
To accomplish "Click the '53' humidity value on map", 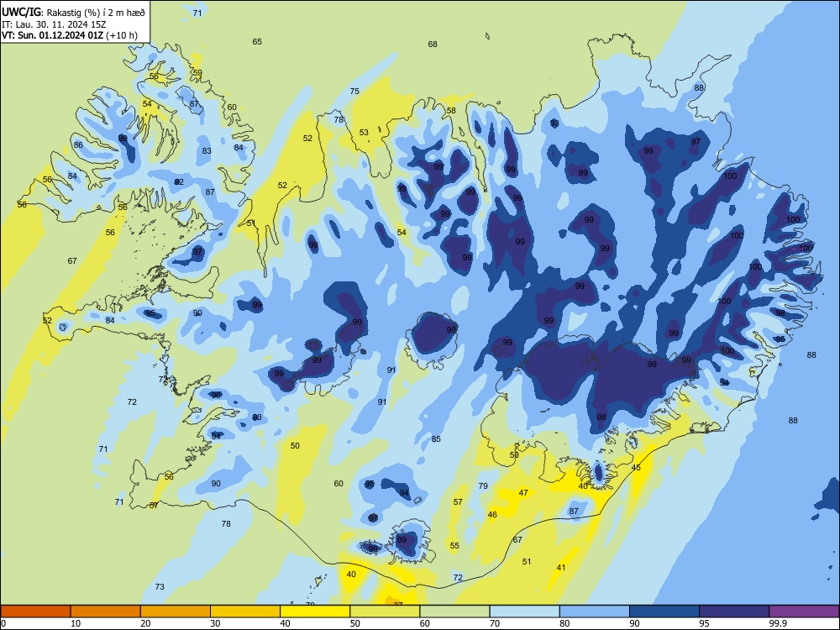I will tap(364, 133).
